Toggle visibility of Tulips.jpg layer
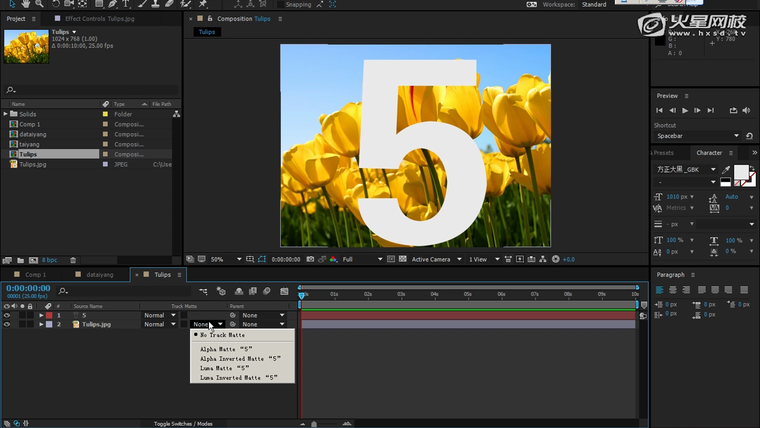The width and height of the screenshot is (760, 428). [x=7, y=324]
